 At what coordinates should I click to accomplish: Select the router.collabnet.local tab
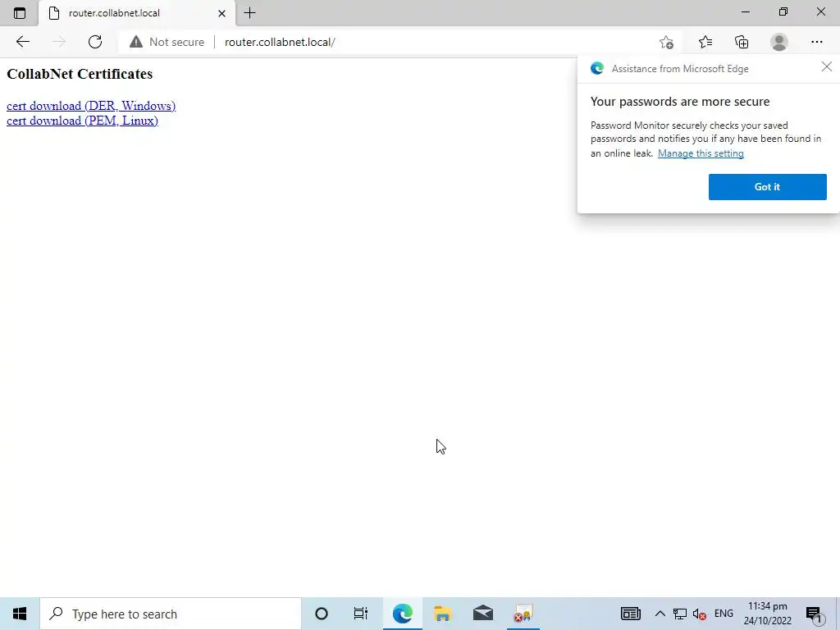(x=137, y=13)
